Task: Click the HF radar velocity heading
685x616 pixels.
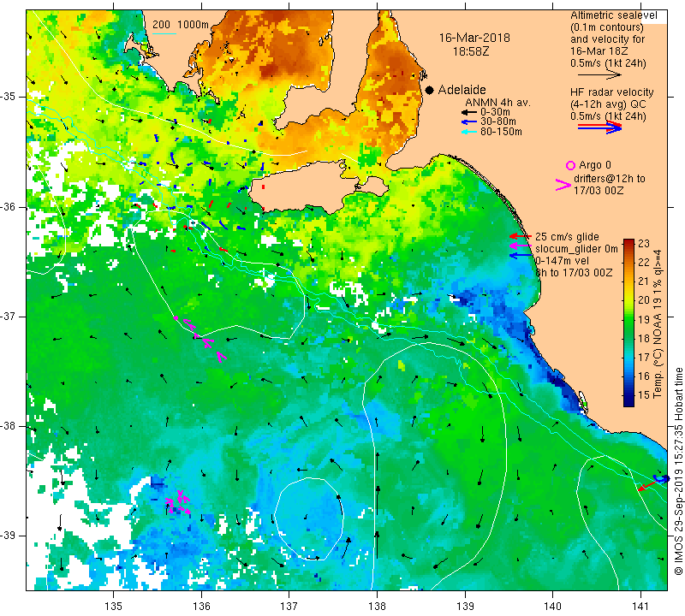Action: click(611, 92)
